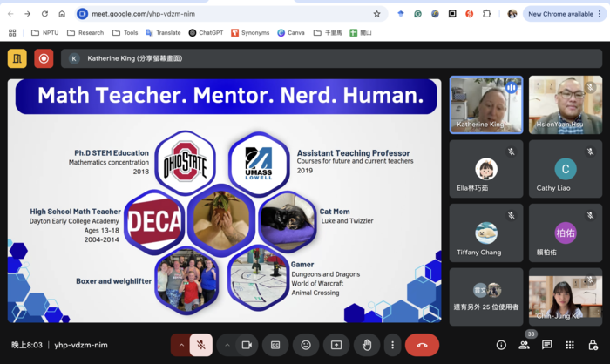Open the browser home page
This screenshot has height=364, width=610.
point(62,14)
